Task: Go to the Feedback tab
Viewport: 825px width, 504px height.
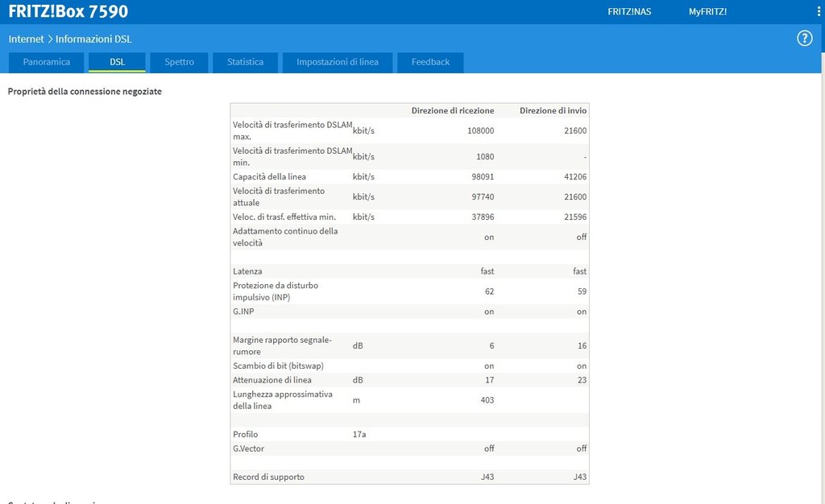Action: coord(430,62)
